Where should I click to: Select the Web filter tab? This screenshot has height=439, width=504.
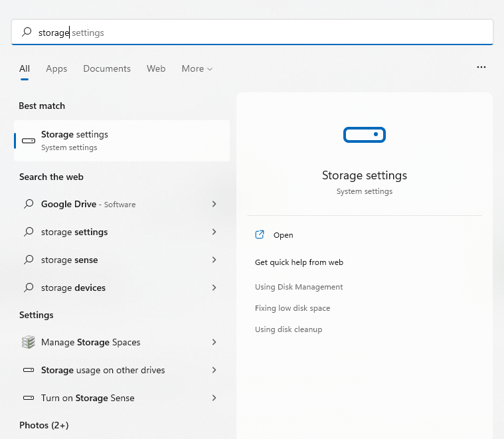(156, 68)
